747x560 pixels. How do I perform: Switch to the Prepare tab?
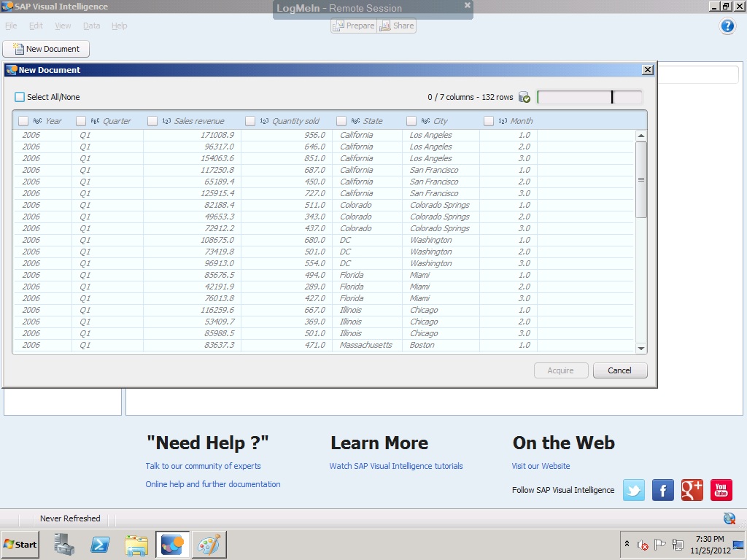pos(354,26)
